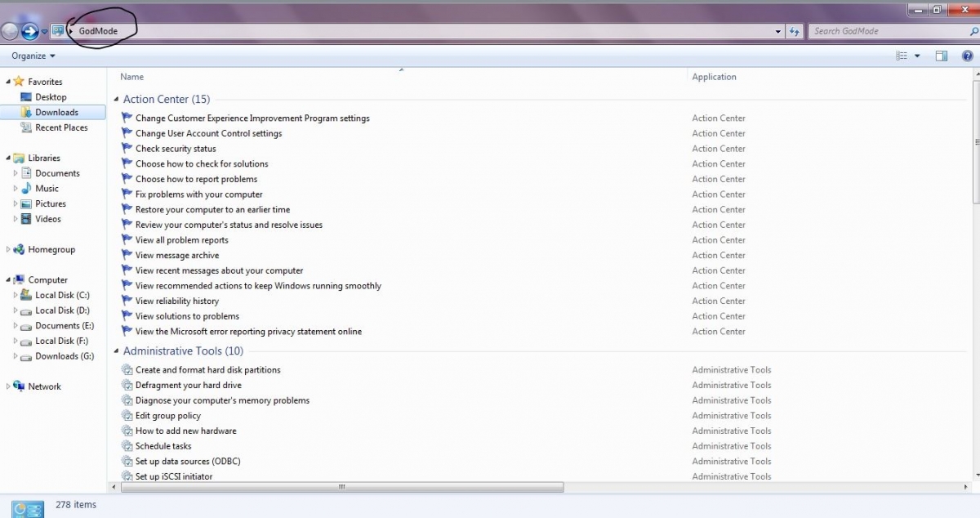980x518 pixels.
Task: Click gear icon beside Schedule tasks
Action: pos(127,445)
